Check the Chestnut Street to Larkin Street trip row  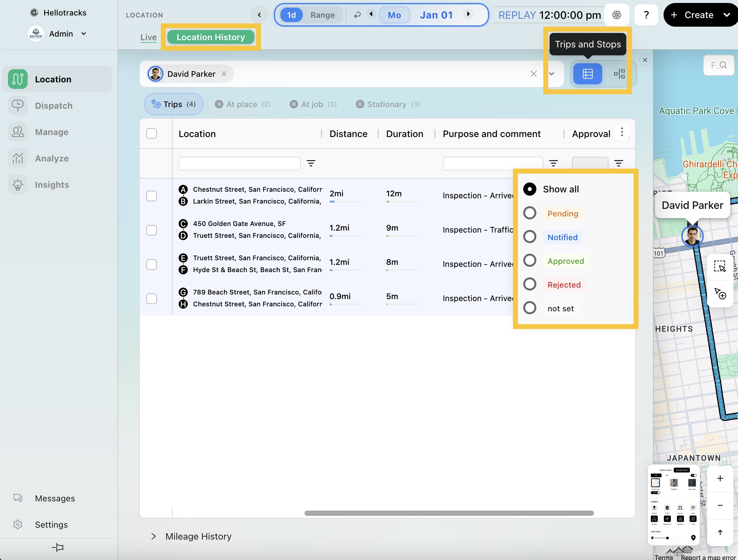pyautogui.click(x=152, y=196)
